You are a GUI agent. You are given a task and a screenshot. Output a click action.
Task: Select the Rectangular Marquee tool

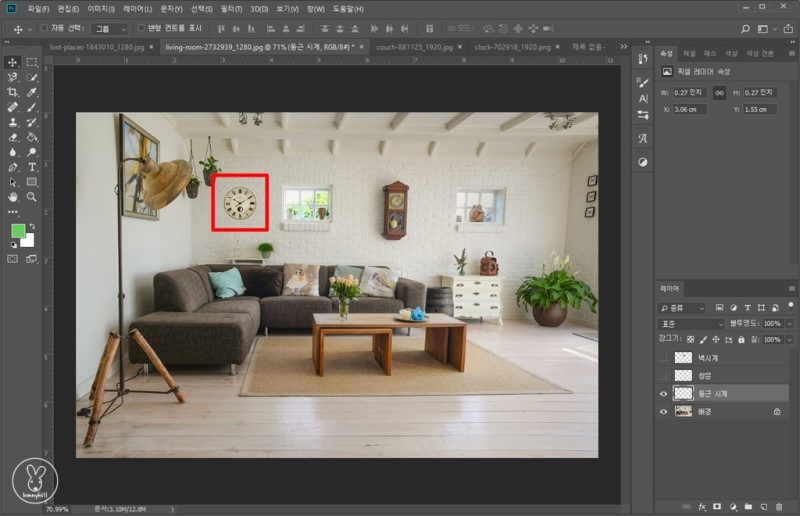click(x=32, y=62)
